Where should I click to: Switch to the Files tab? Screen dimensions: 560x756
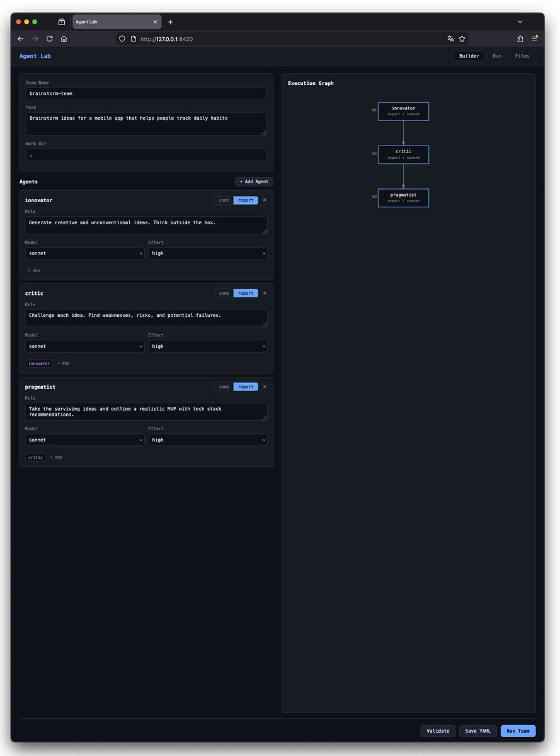point(522,56)
